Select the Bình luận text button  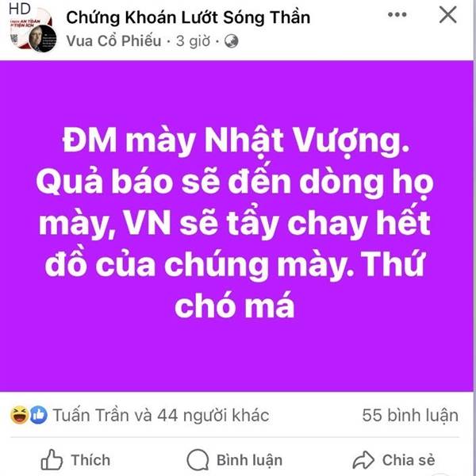tap(250, 460)
